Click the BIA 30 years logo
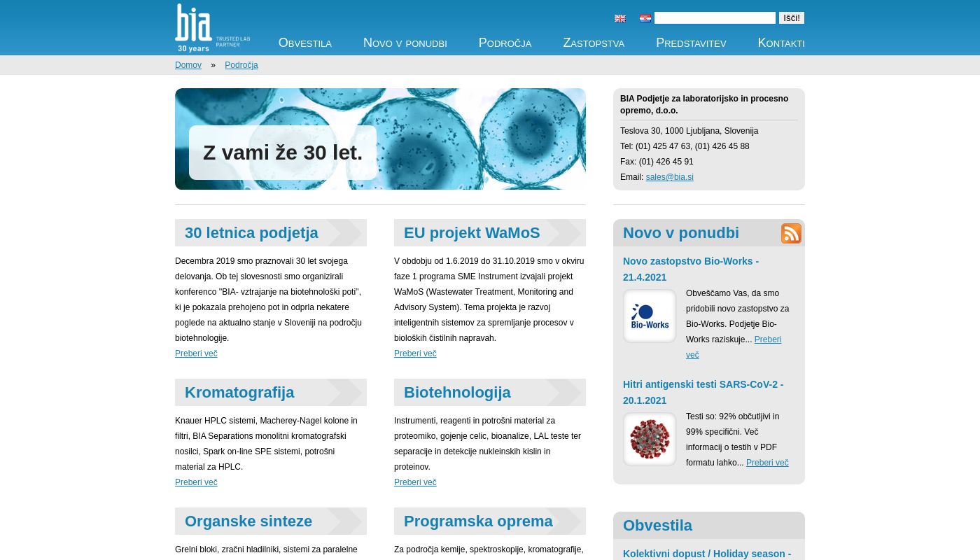Image resolution: width=980 pixels, height=560 pixels. pyautogui.click(x=212, y=28)
